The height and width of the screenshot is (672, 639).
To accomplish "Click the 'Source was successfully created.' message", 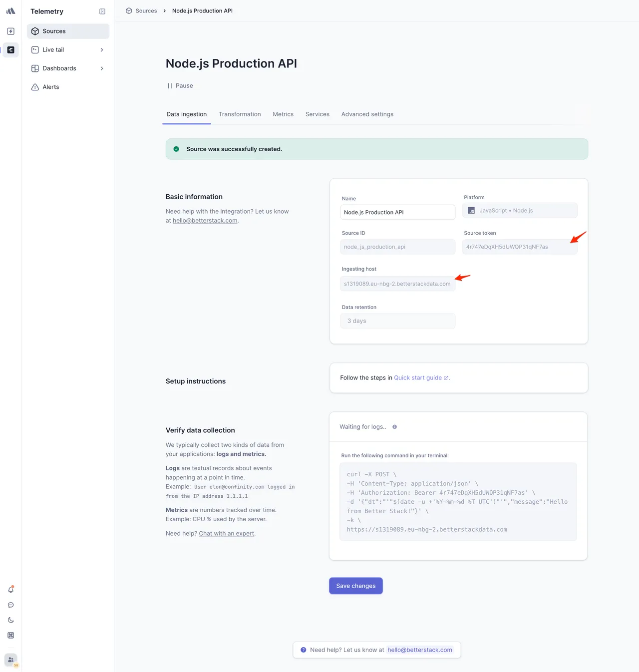I will 234,149.
